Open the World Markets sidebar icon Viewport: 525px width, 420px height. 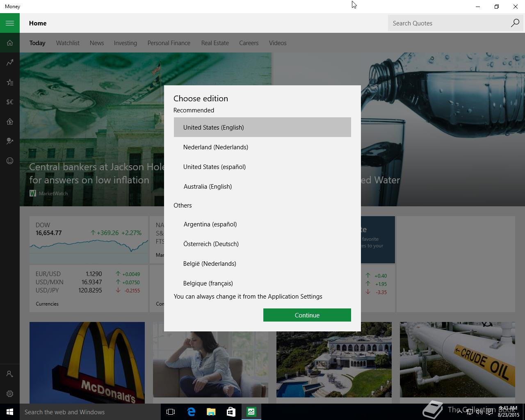click(10, 141)
